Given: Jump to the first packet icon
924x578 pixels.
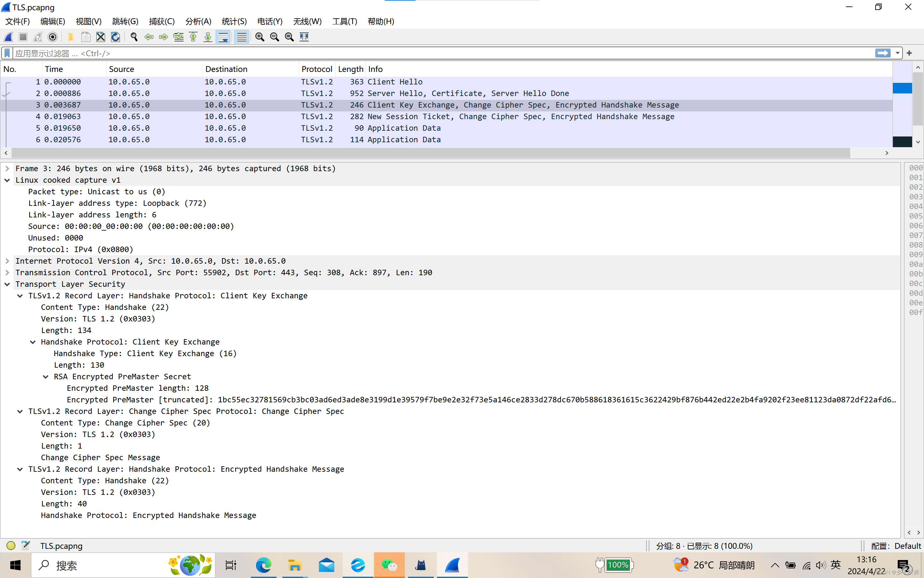Looking at the screenshot, I should click(x=193, y=37).
